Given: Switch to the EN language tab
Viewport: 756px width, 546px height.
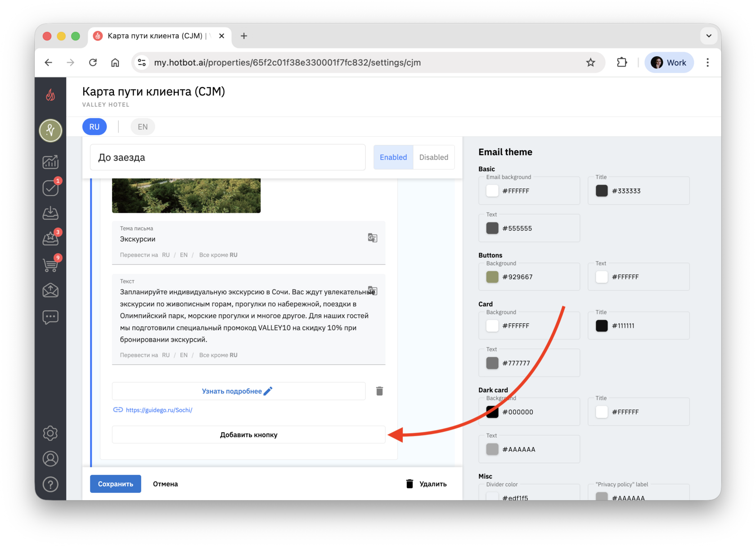Looking at the screenshot, I should click(143, 127).
